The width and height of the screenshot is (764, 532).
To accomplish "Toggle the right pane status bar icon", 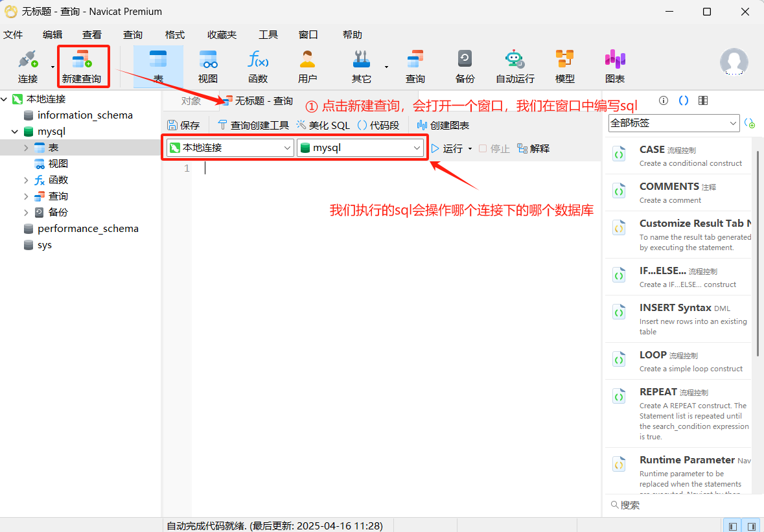I will (x=750, y=526).
